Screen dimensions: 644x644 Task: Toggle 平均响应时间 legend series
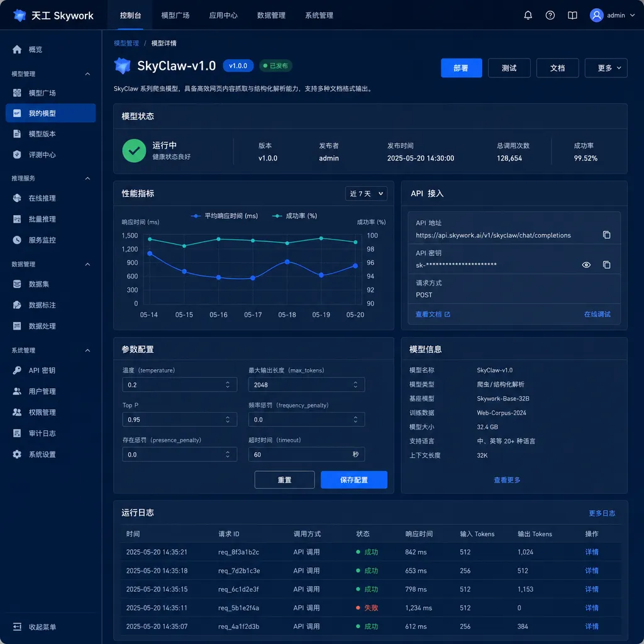click(x=225, y=216)
